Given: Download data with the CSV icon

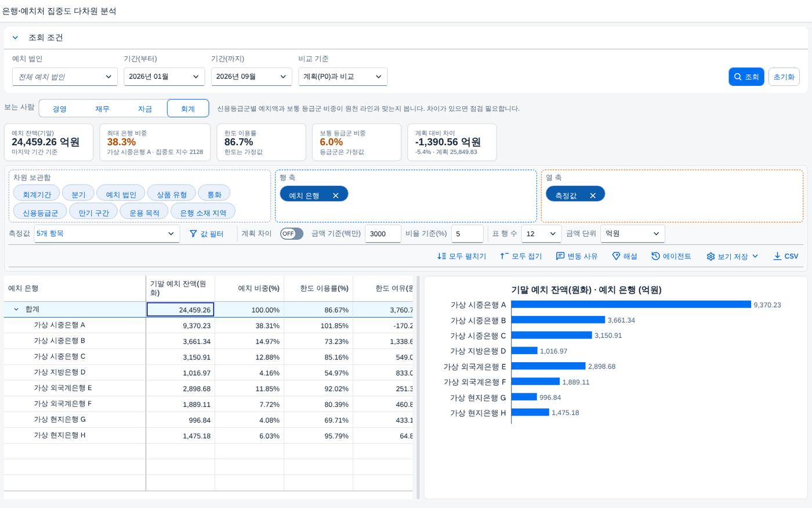Looking at the screenshot, I should (x=777, y=256).
